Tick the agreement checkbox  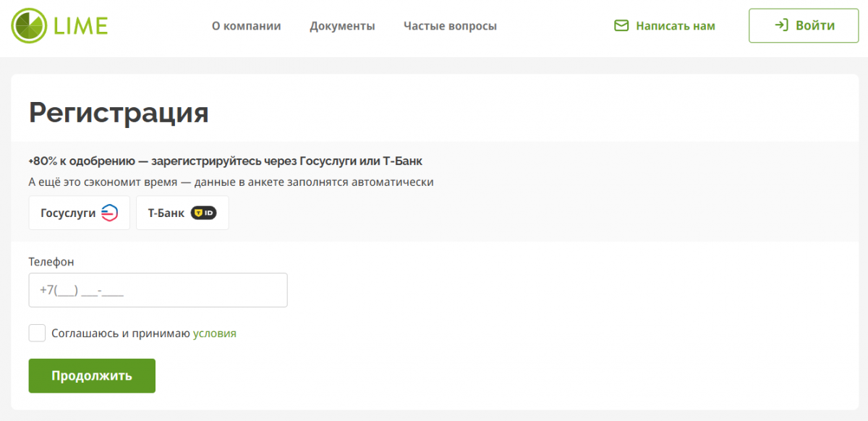[x=37, y=333]
